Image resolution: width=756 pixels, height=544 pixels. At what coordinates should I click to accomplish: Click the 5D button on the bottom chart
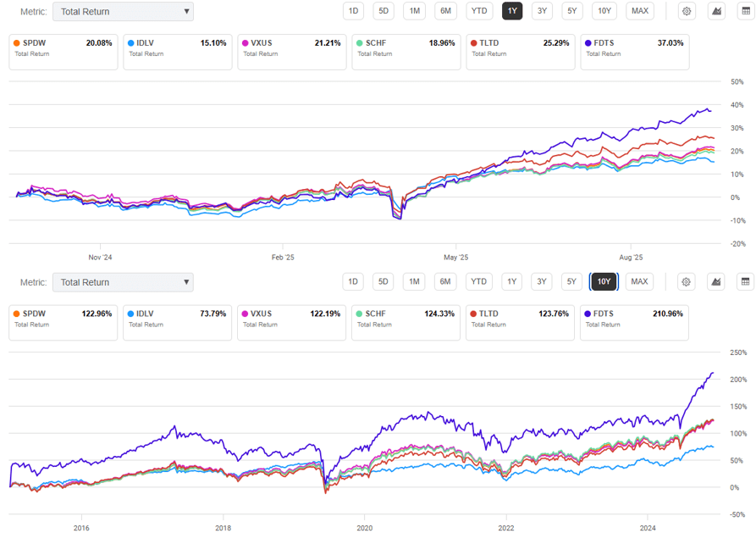384,281
